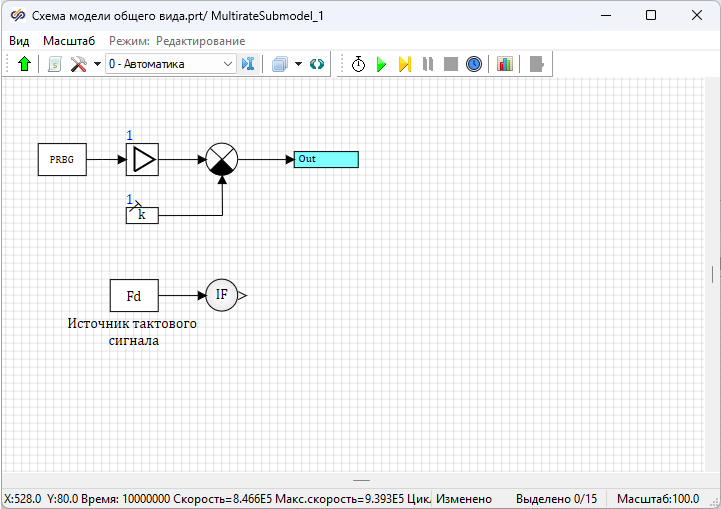Click the green up arrow toolbar icon
The width and height of the screenshot is (721, 509).
(25, 64)
